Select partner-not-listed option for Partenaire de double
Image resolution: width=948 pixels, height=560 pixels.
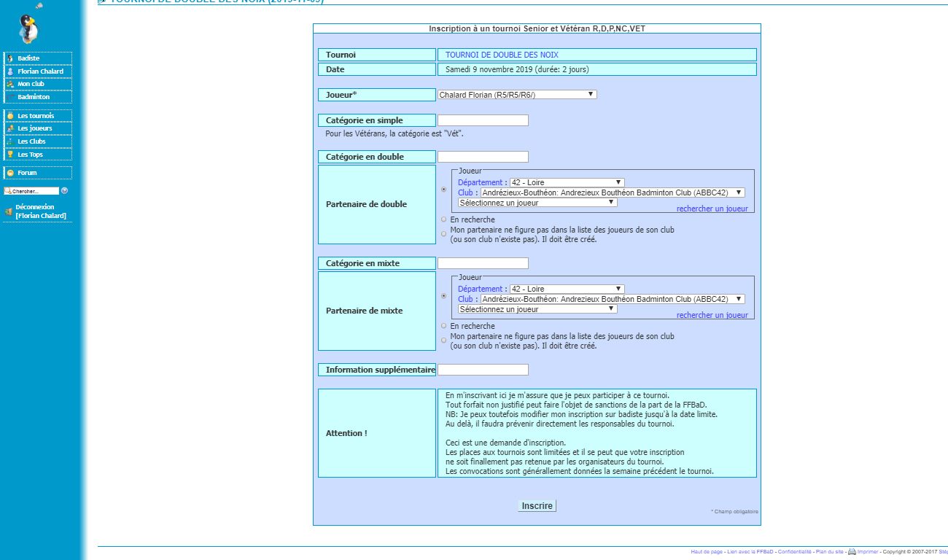click(x=444, y=234)
